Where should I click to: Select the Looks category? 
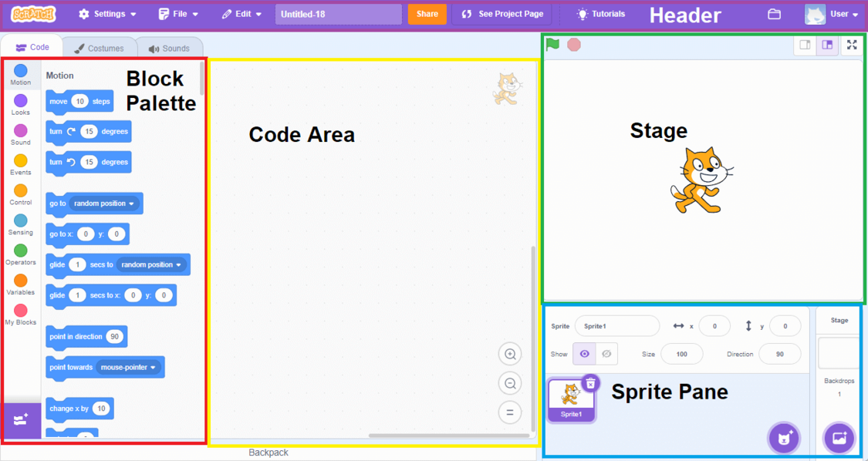coord(21,105)
